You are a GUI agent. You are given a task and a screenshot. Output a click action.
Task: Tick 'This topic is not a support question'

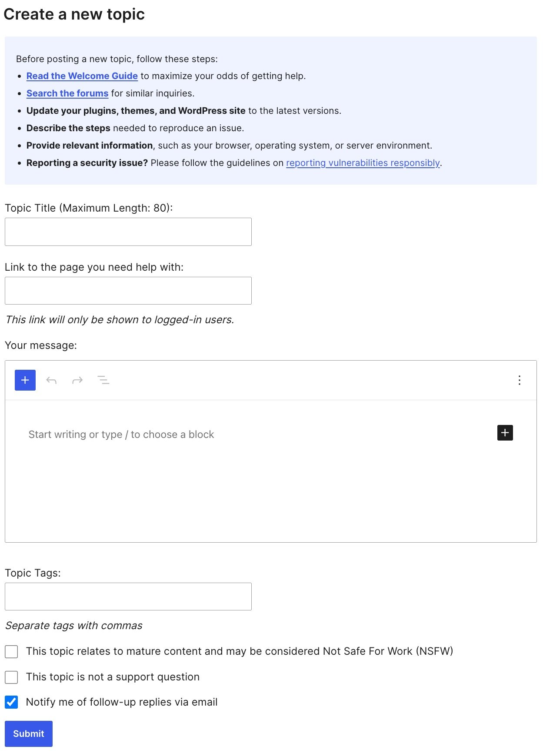tap(11, 677)
